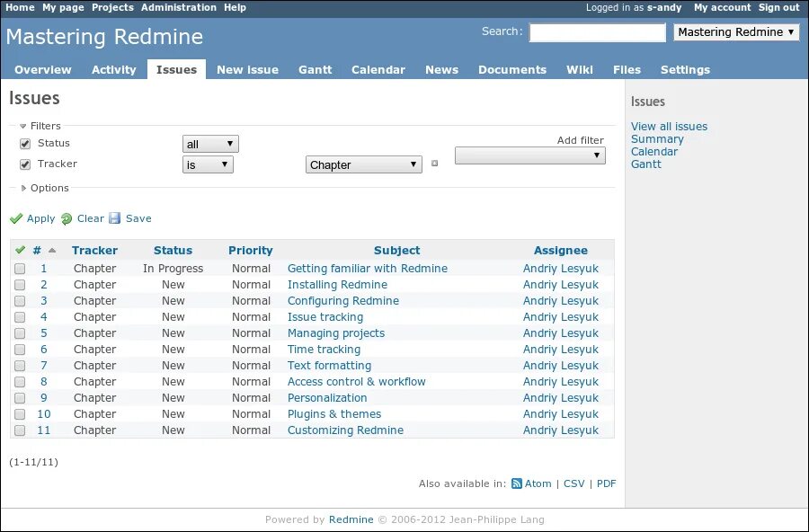
Task: Open the New issue tab
Action: pos(248,70)
